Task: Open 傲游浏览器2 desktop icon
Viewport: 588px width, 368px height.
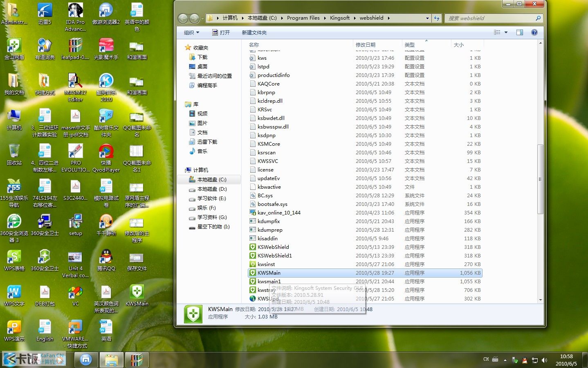Action: [106, 14]
